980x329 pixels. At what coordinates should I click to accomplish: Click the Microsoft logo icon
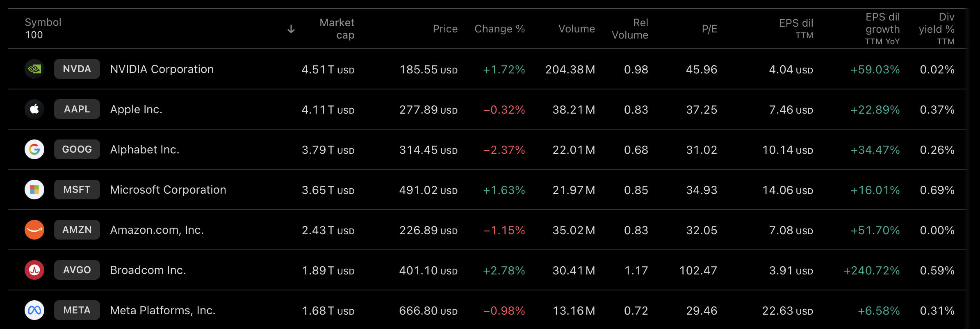[x=34, y=190]
